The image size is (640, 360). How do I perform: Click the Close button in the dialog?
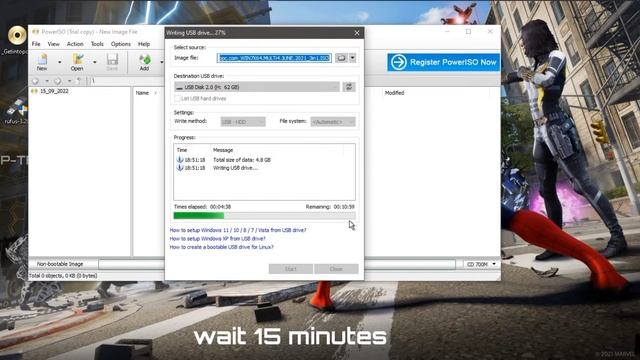click(x=336, y=269)
